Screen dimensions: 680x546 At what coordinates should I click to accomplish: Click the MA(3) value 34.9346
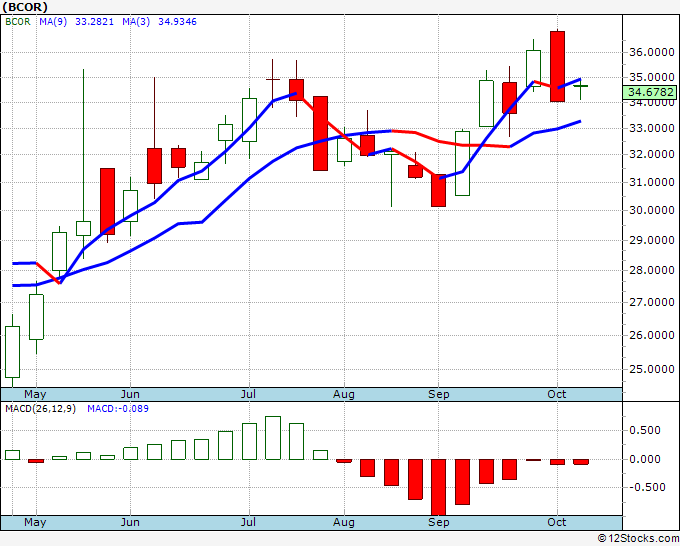177,21
